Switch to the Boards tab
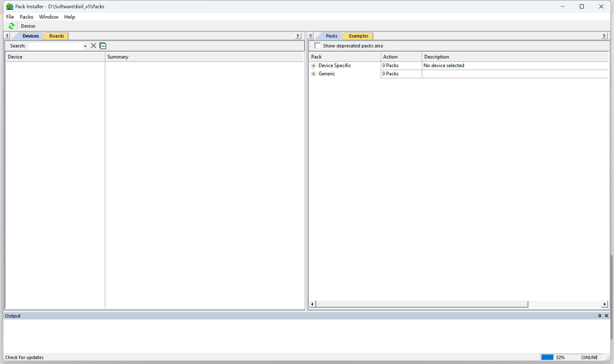This screenshot has height=364, width=614. (56, 36)
